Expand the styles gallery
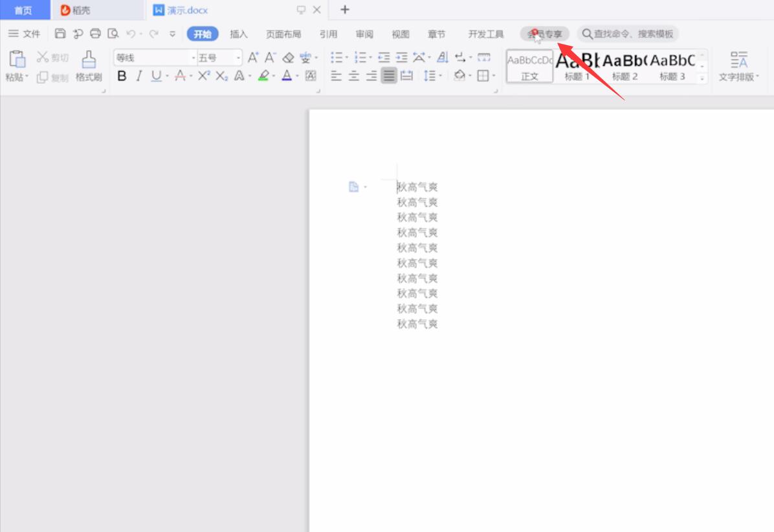Image resolution: width=774 pixels, height=532 pixels. click(702, 78)
